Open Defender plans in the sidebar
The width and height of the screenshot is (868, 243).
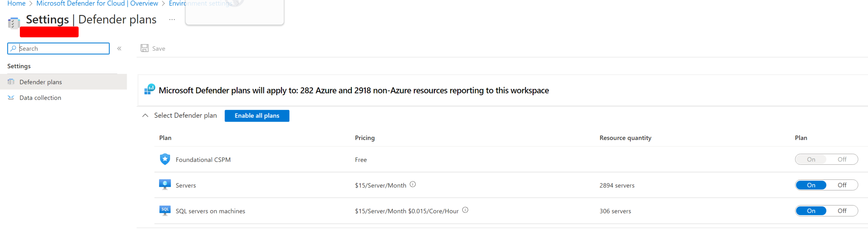pos(41,82)
